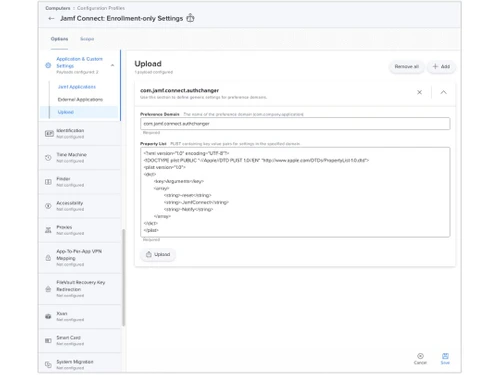
Task: Click the Xsan payload icon
Action: (48, 316)
